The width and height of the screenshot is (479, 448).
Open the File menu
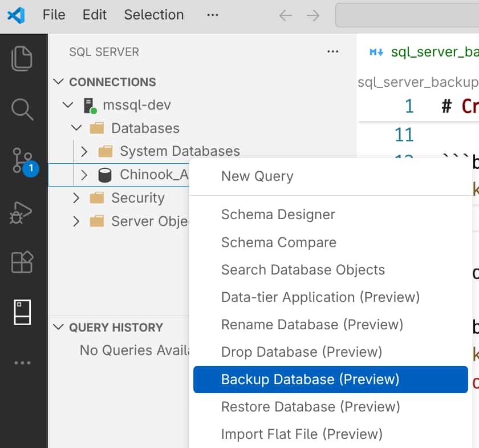point(54,15)
